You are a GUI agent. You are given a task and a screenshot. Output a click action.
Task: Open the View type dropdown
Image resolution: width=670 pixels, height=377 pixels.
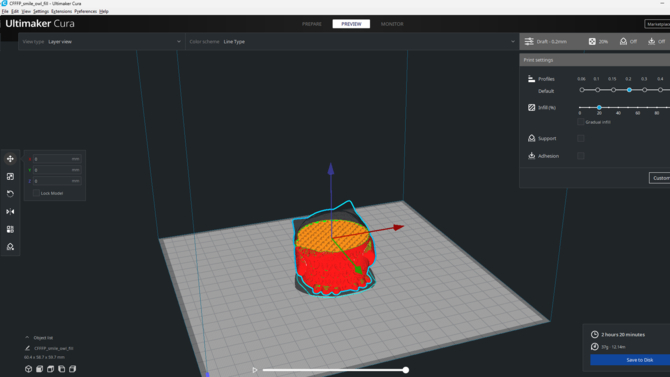[102, 41]
